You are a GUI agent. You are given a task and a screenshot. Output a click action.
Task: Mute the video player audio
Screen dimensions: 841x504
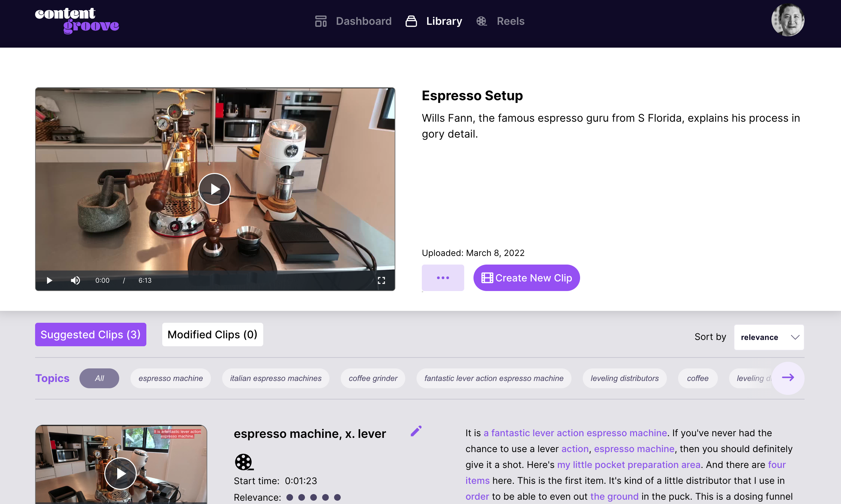pyautogui.click(x=75, y=280)
